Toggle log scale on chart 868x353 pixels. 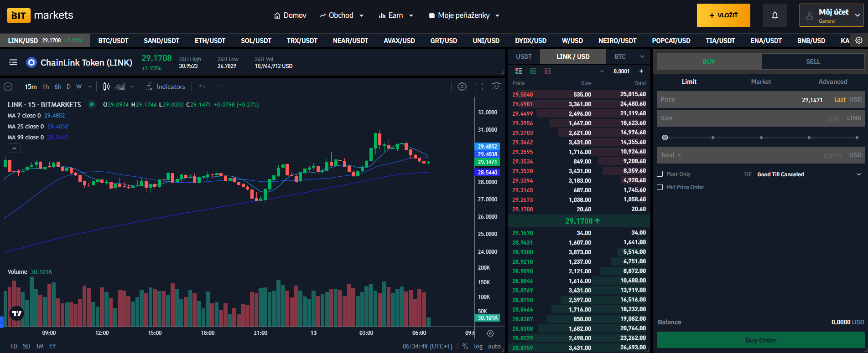click(x=478, y=346)
